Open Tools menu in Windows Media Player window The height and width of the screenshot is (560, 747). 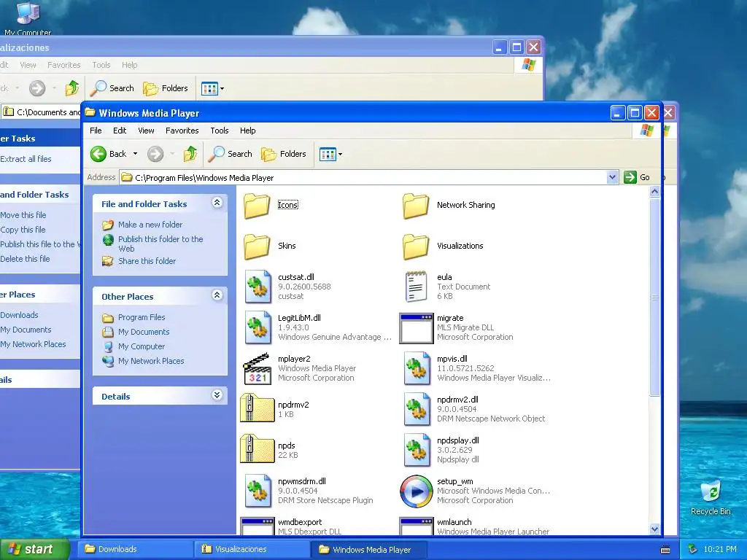(x=220, y=131)
